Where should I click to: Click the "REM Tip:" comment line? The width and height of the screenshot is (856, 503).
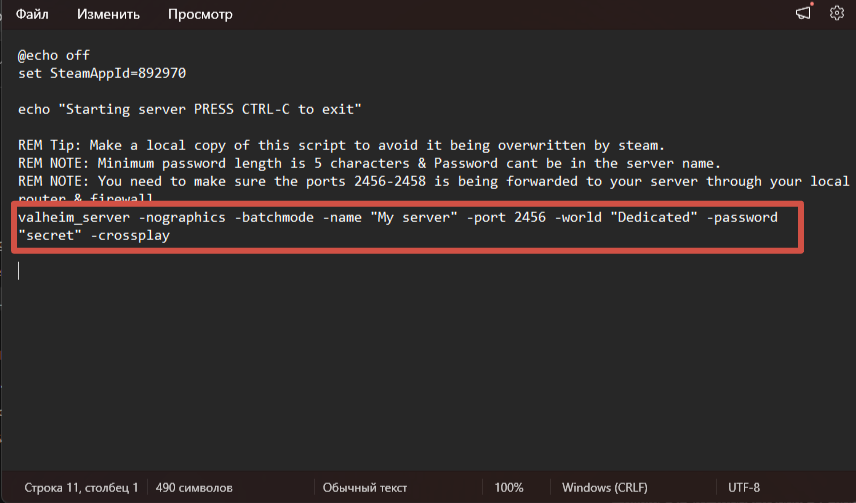click(341, 145)
